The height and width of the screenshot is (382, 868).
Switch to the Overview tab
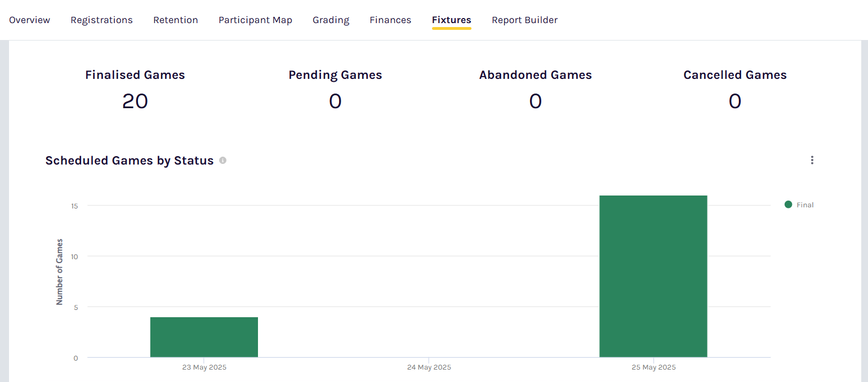point(29,20)
